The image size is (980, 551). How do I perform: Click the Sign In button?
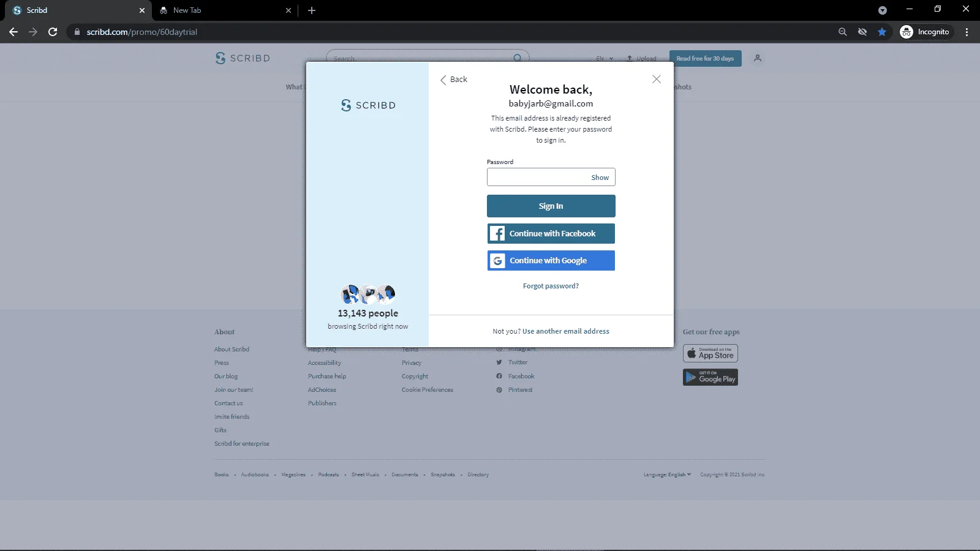551,206
